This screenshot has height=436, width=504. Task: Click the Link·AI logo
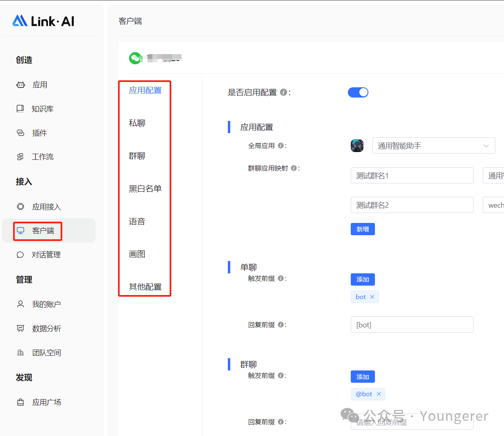(x=43, y=21)
